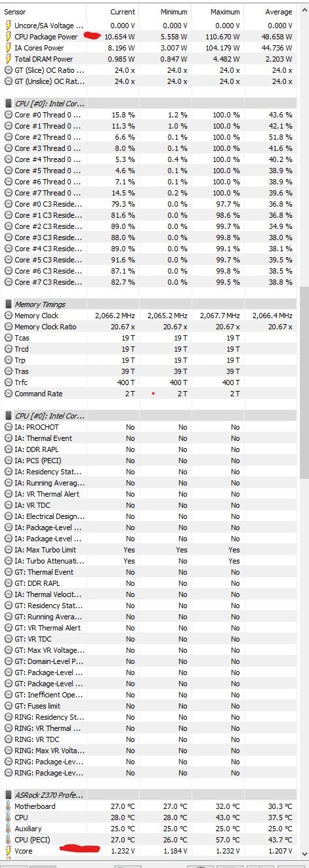This screenshot has height=868, width=309.
Task: Collapse CPU [#0] usage group header
Action: [x=8, y=104]
